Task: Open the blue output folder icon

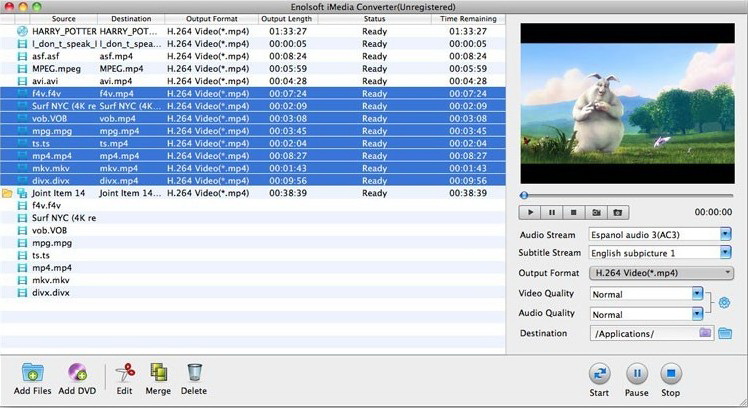Action: click(725, 333)
